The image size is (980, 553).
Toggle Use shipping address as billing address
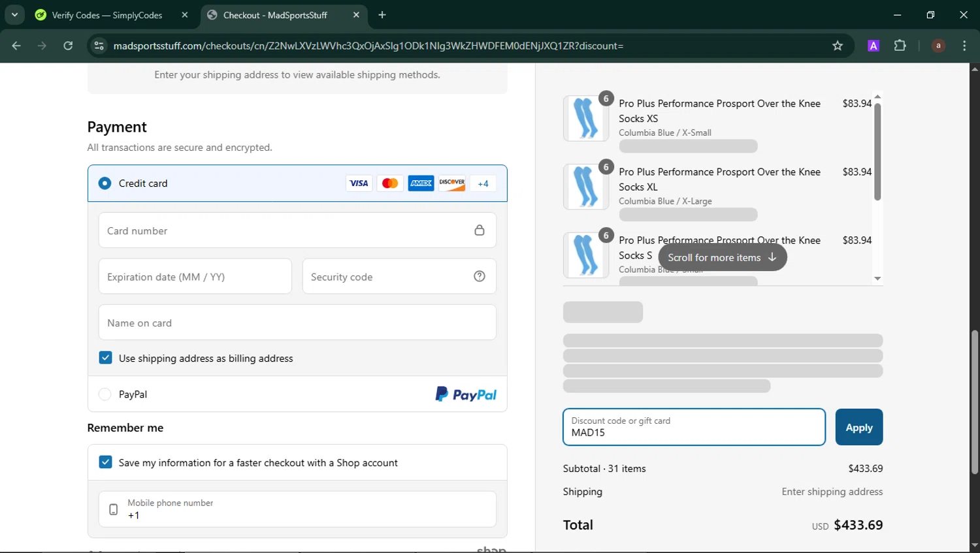[105, 358]
